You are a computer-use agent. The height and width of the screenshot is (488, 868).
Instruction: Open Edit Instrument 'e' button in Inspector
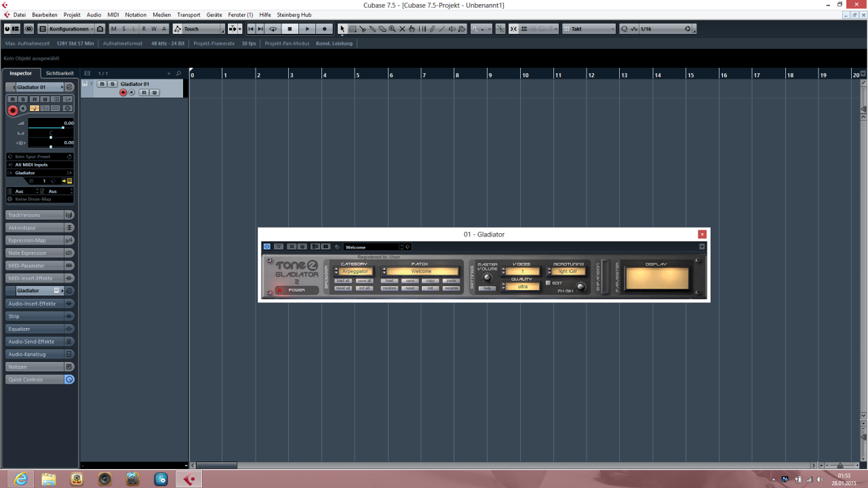[69, 87]
